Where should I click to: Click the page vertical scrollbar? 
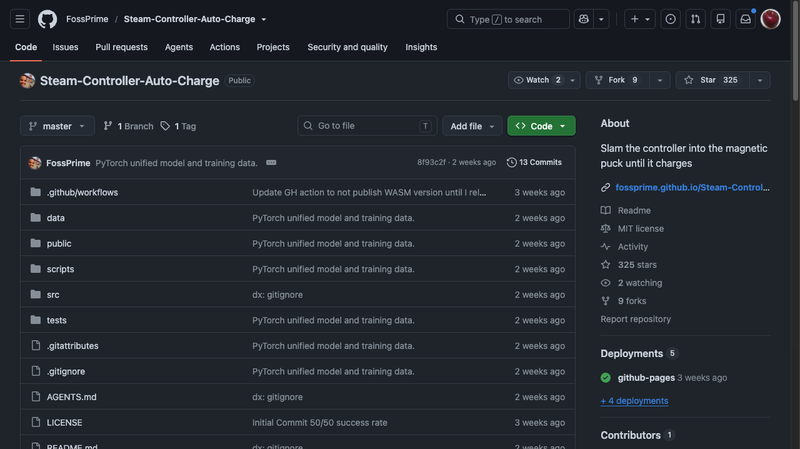pos(795,51)
